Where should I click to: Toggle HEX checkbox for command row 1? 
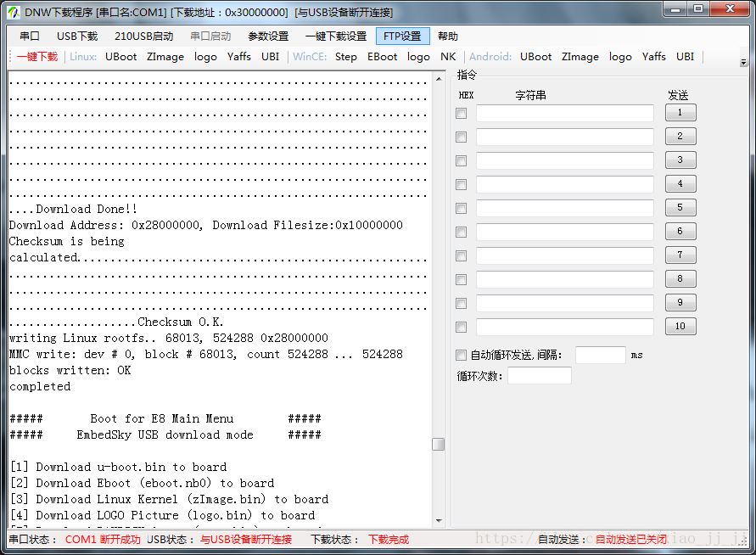coord(462,114)
